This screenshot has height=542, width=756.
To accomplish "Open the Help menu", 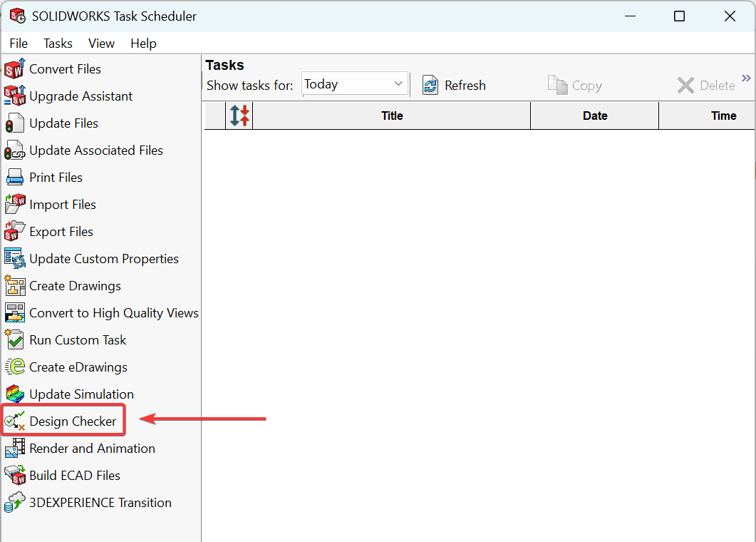I will pos(143,44).
